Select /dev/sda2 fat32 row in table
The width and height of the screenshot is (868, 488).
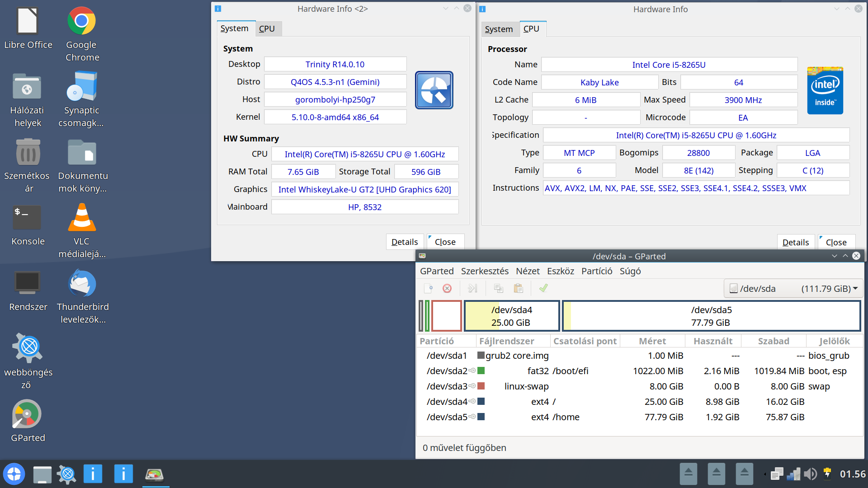[639, 371]
